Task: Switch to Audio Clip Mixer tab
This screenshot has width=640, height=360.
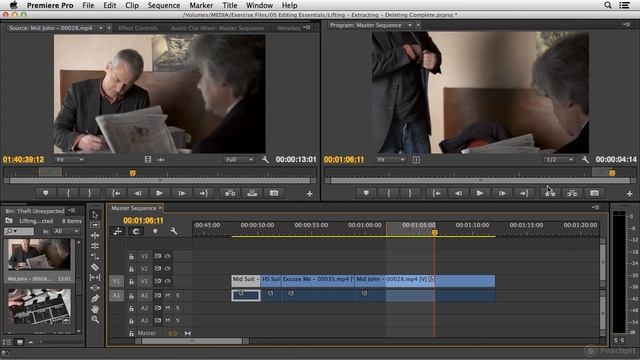Action: coord(217,28)
